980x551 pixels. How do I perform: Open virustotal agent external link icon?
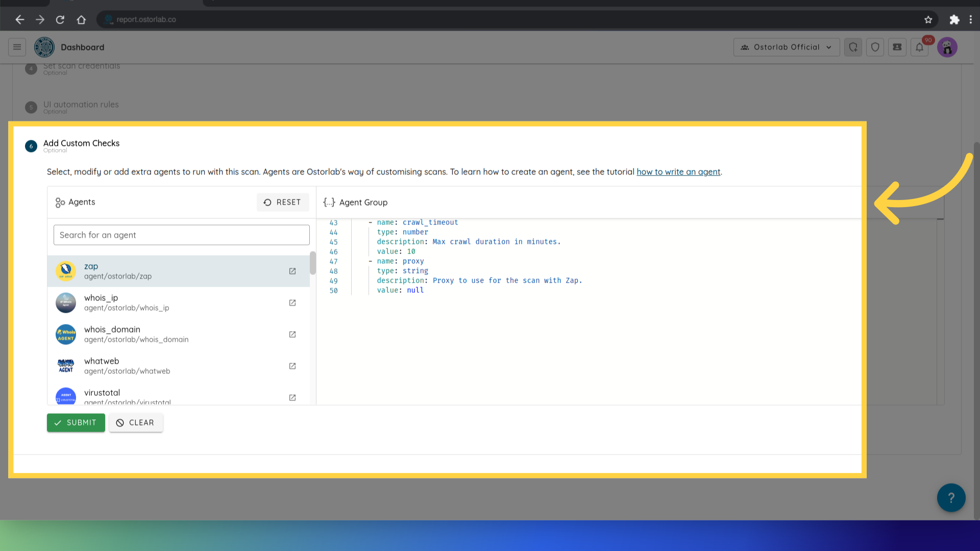click(292, 398)
